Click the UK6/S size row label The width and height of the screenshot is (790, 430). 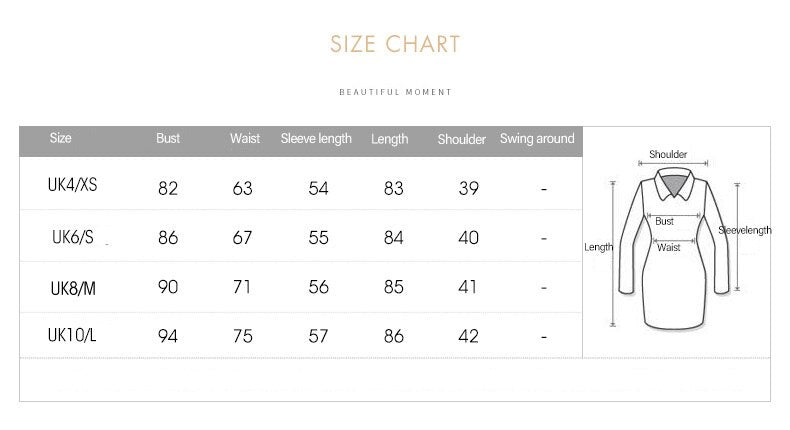73,237
